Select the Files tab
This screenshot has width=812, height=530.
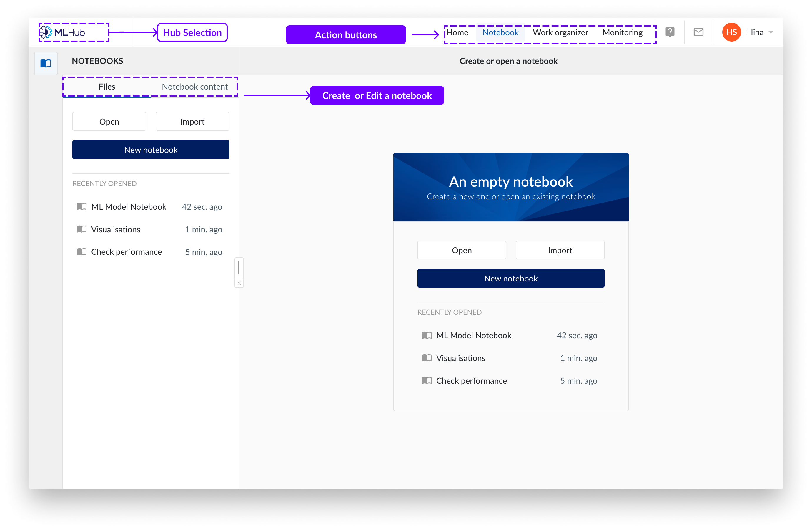107,87
